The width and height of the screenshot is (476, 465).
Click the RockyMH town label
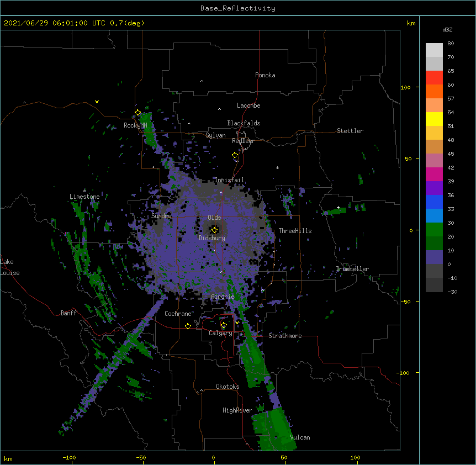coord(135,125)
